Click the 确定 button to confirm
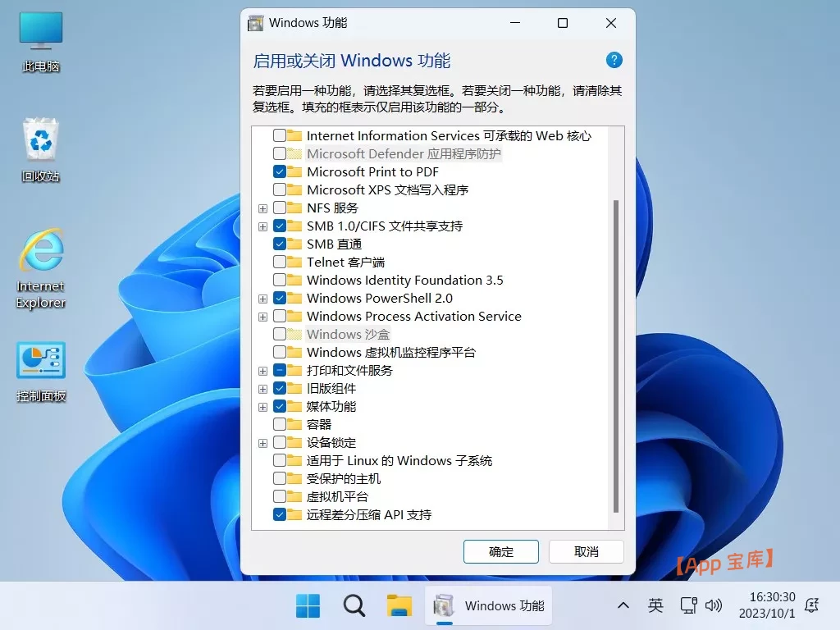840x630 pixels. click(x=500, y=551)
